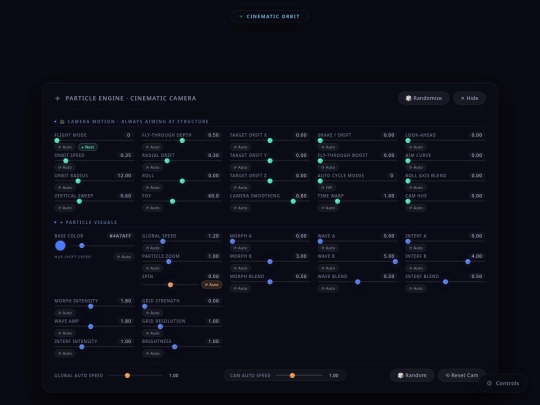The image size is (540, 405).
Task: Toggle Auto beside Hue Shift Speed
Action: click(124, 257)
